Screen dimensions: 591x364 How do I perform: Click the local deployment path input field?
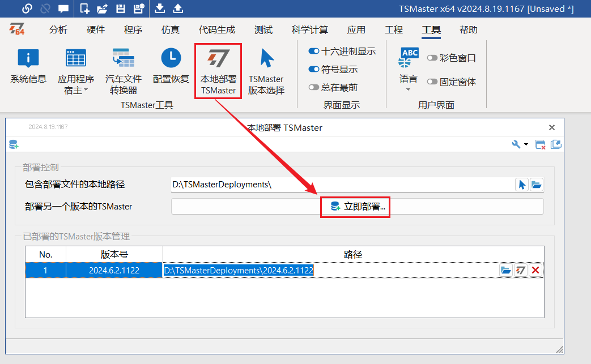[342, 185]
